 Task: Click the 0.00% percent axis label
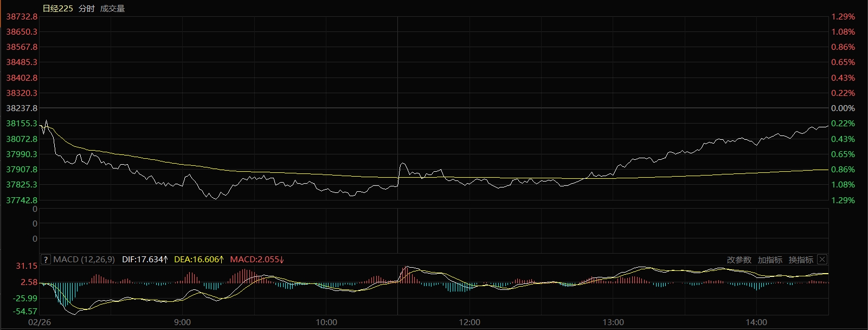tap(843, 108)
